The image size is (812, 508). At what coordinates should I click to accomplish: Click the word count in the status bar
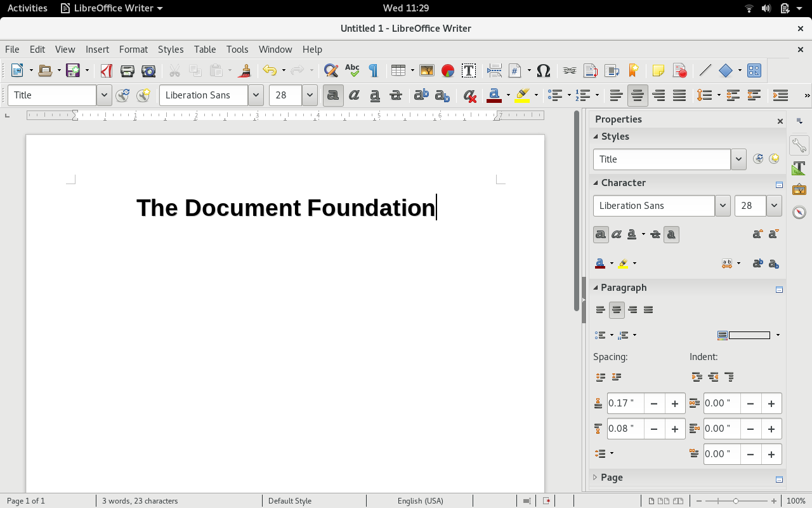140,501
